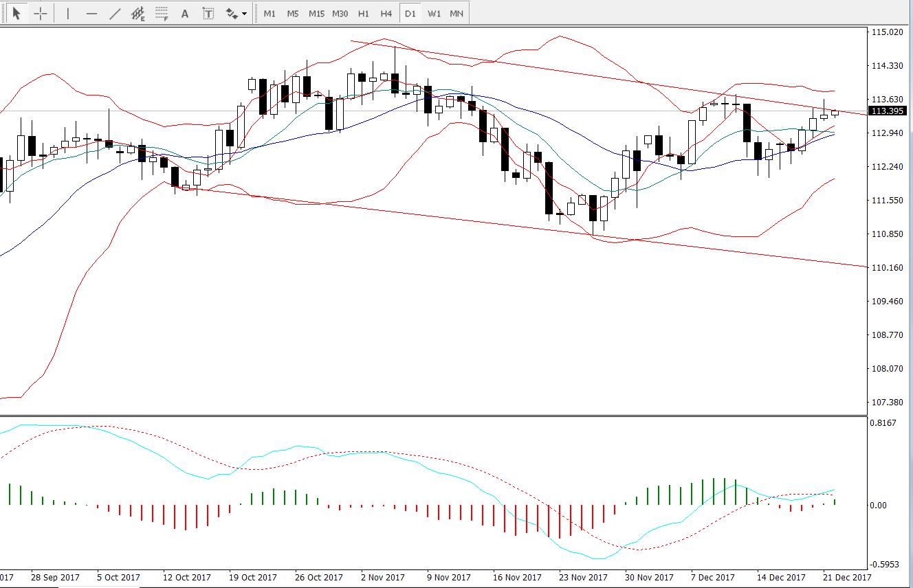The width and height of the screenshot is (913, 588).
Task: Select the text tool (A)
Action: click(x=184, y=13)
